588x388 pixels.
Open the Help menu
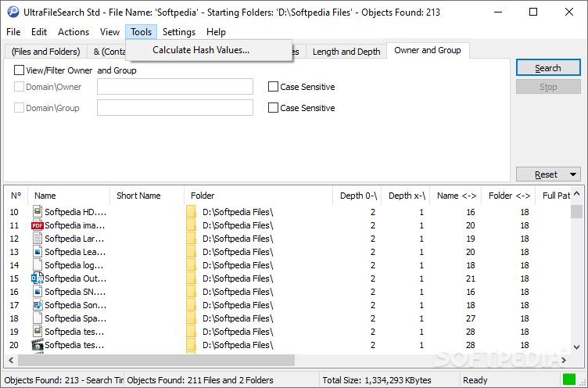[x=216, y=32]
